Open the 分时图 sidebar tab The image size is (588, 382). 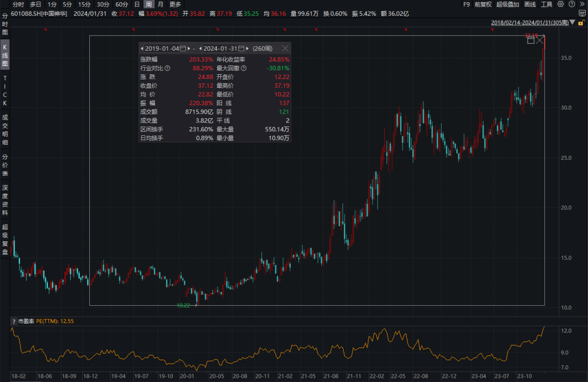click(x=5, y=24)
